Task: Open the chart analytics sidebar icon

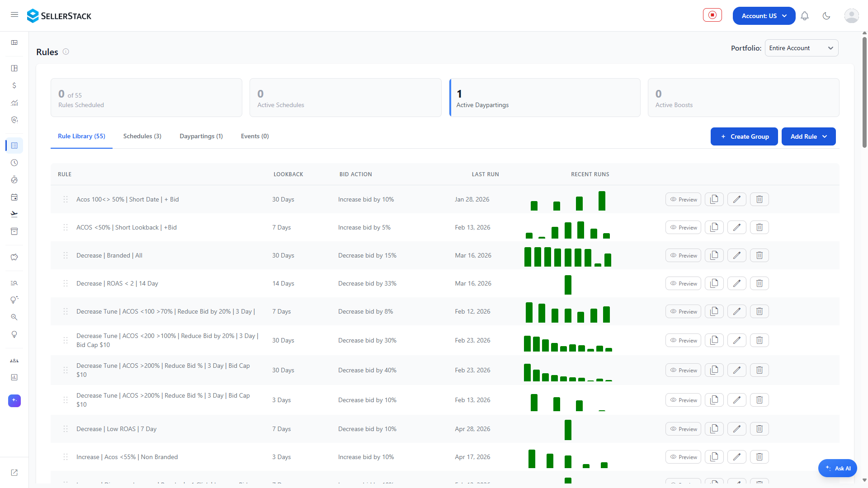Action: pos(14,103)
